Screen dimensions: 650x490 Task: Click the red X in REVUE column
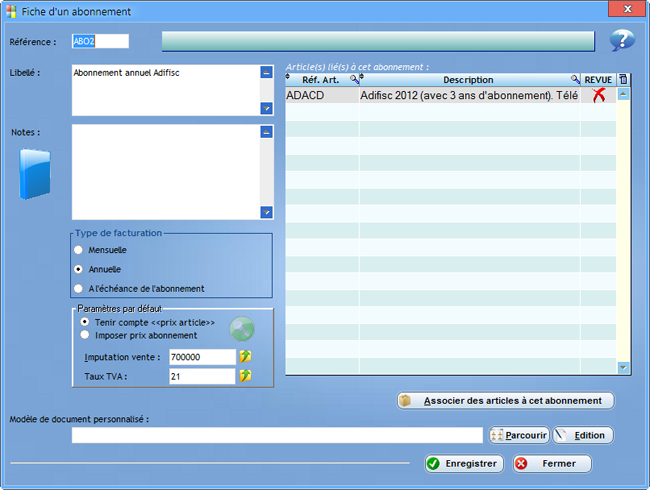point(598,95)
